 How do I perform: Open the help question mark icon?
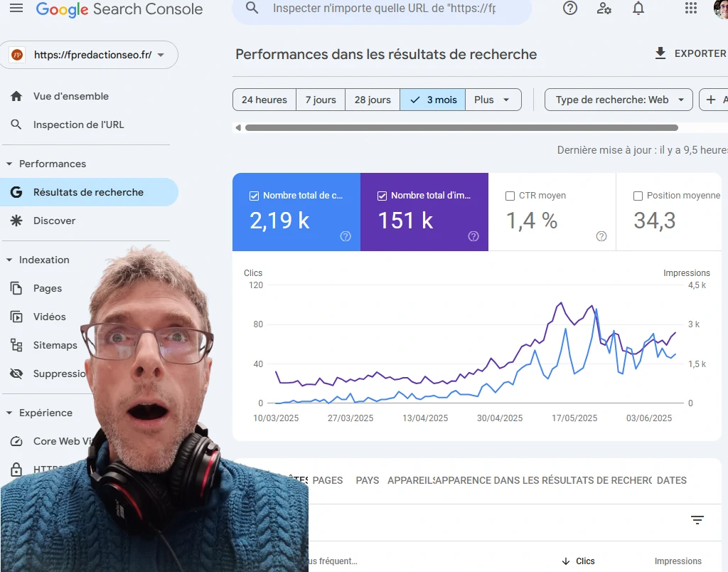pyautogui.click(x=570, y=8)
